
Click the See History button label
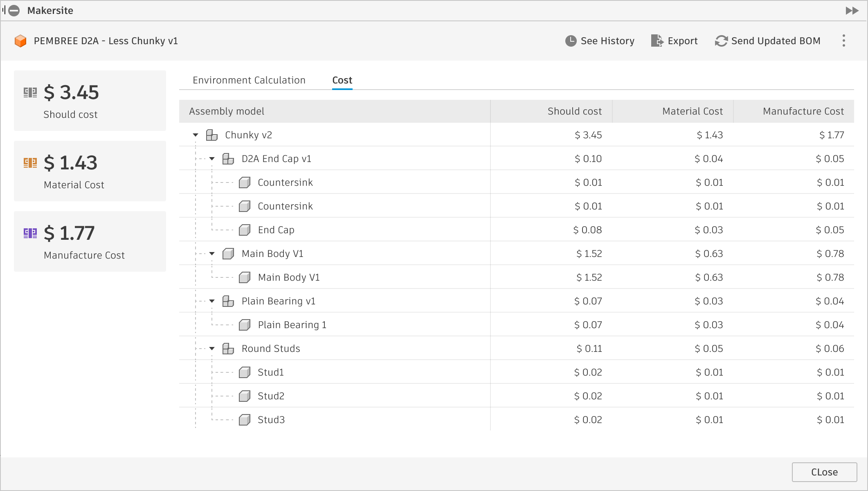tap(607, 41)
